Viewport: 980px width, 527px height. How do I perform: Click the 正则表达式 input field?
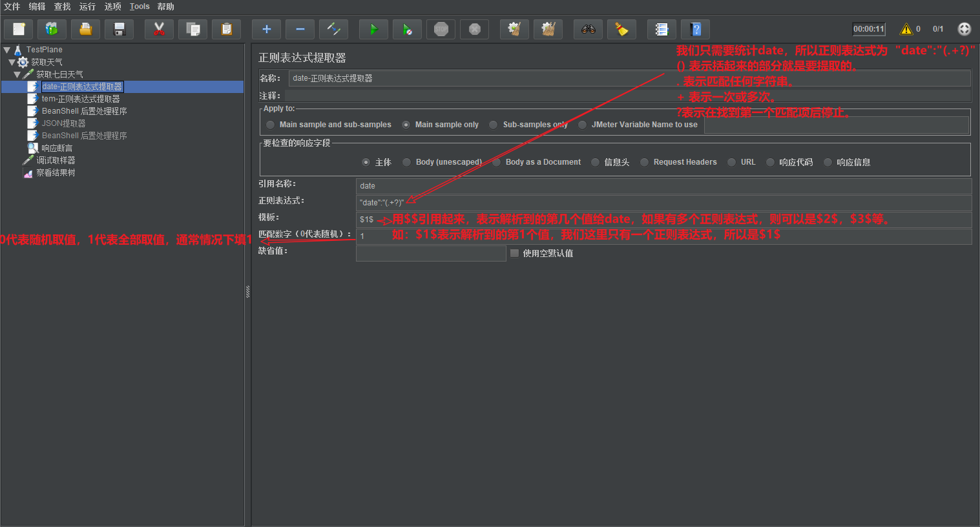[x=663, y=203]
